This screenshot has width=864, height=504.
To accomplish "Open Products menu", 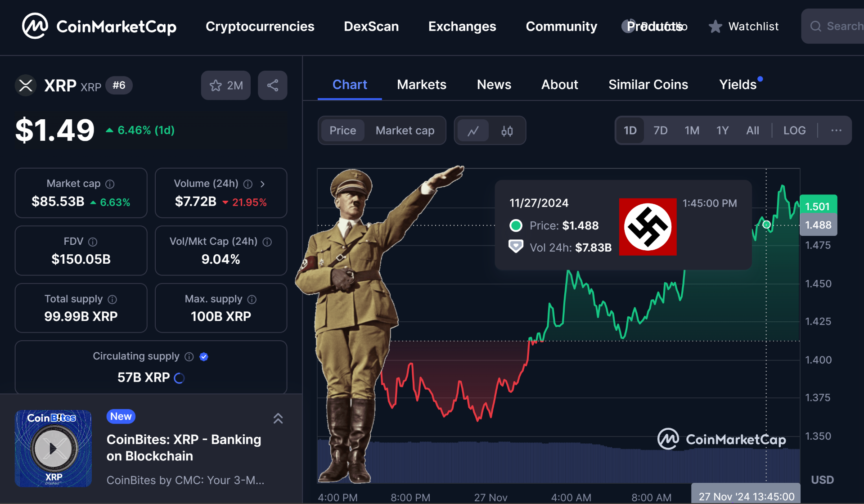I will (x=655, y=27).
